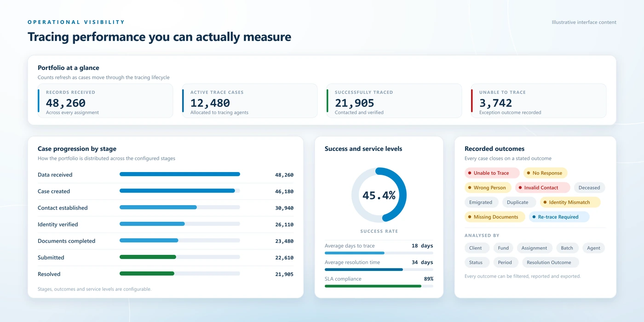Click the SLA compliance bar

pyautogui.click(x=379, y=286)
